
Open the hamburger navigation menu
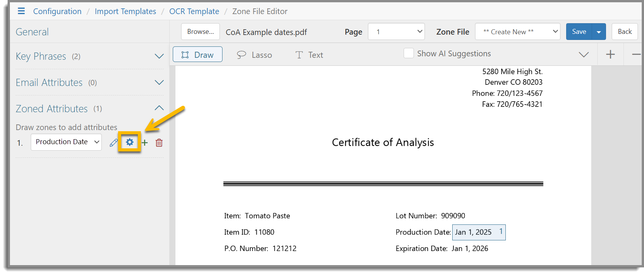point(21,11)
